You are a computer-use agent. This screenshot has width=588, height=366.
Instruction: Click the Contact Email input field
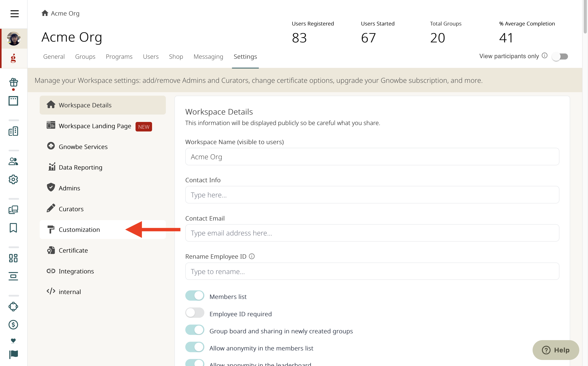tap(372, 233)
